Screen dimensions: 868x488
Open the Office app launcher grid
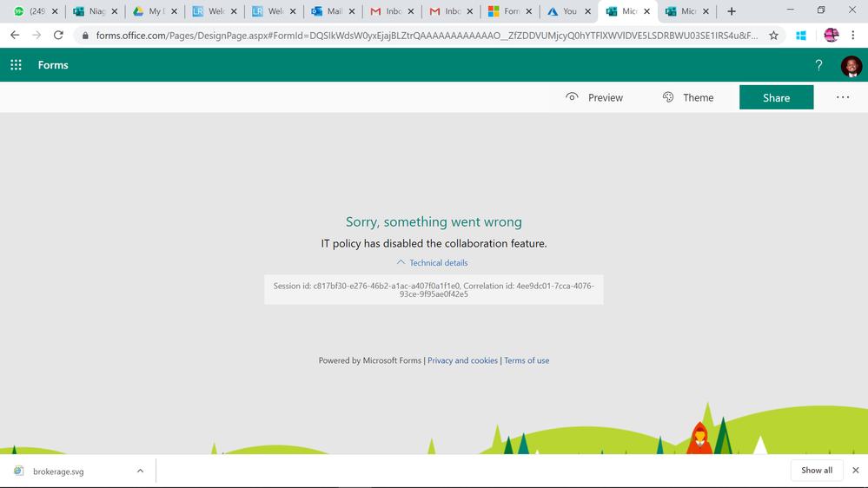coord(16,65)
